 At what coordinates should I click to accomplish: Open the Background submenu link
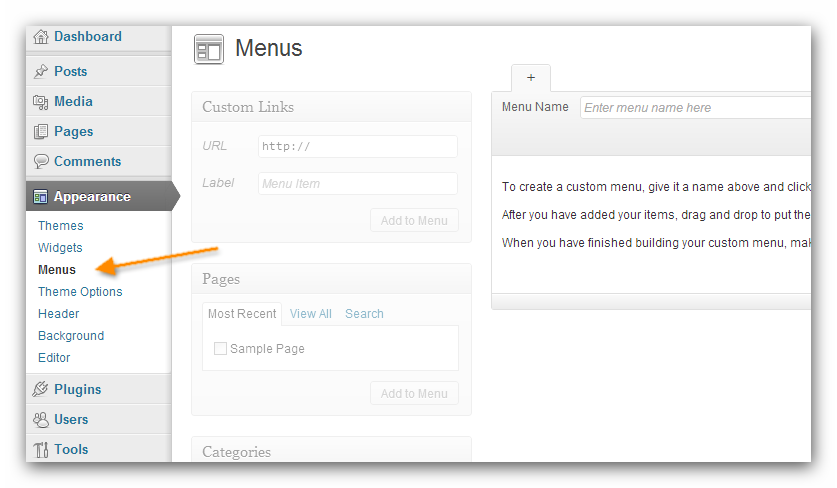click(71, 336)
